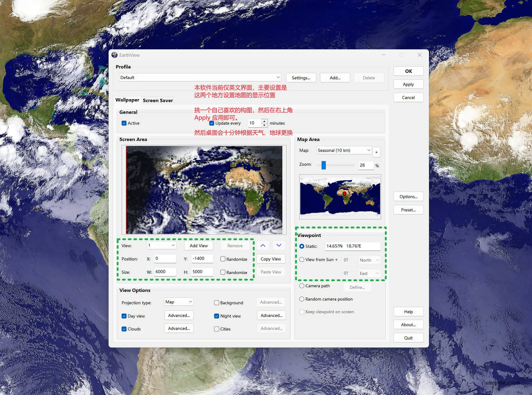The image size is (532, 395).
Task: Click the plus button beside Map dropdown
Action: pos(376,152)
